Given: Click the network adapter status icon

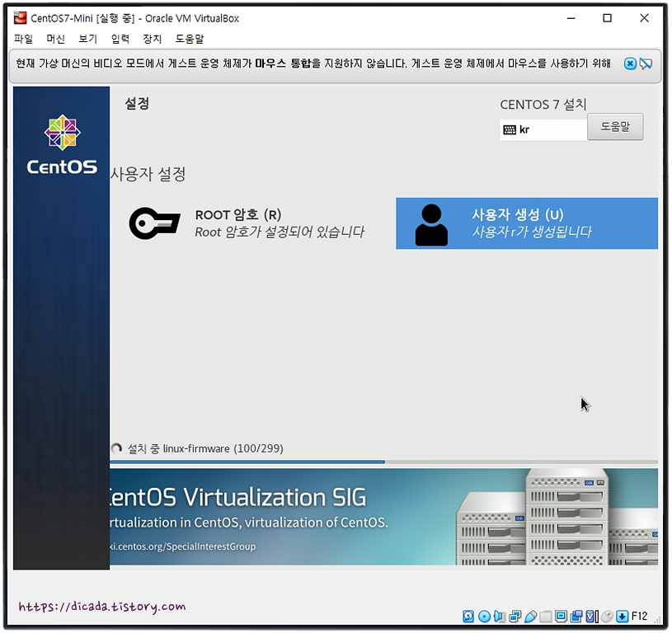Looking at the screenshot, I should click(x=515, y=617).
